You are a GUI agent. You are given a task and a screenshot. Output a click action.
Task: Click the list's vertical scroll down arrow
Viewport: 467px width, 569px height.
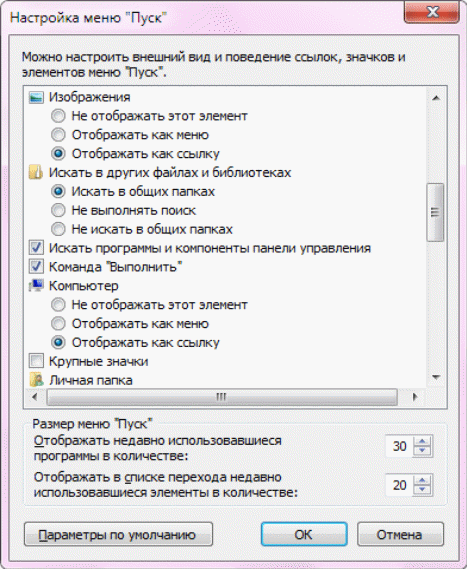pos(436,378)
